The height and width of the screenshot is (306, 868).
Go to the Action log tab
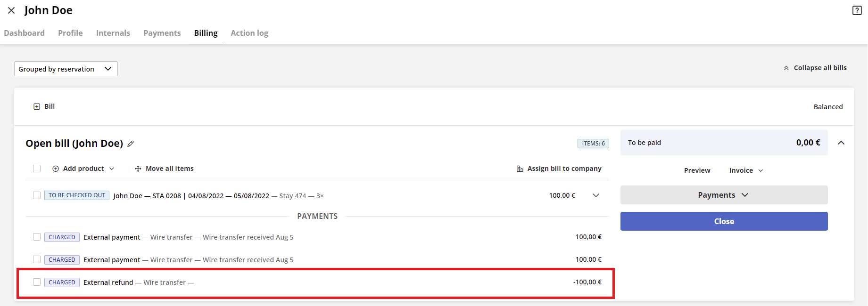tap(249, 33)
